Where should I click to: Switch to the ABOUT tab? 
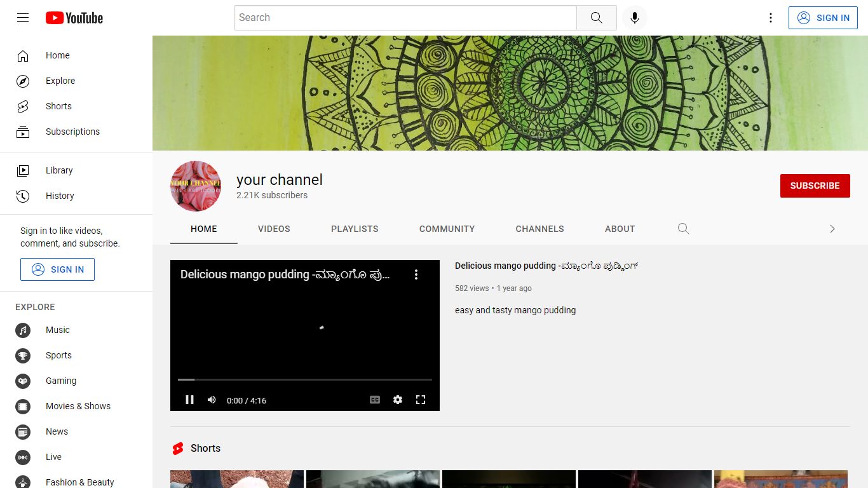[x=620, y=229]
